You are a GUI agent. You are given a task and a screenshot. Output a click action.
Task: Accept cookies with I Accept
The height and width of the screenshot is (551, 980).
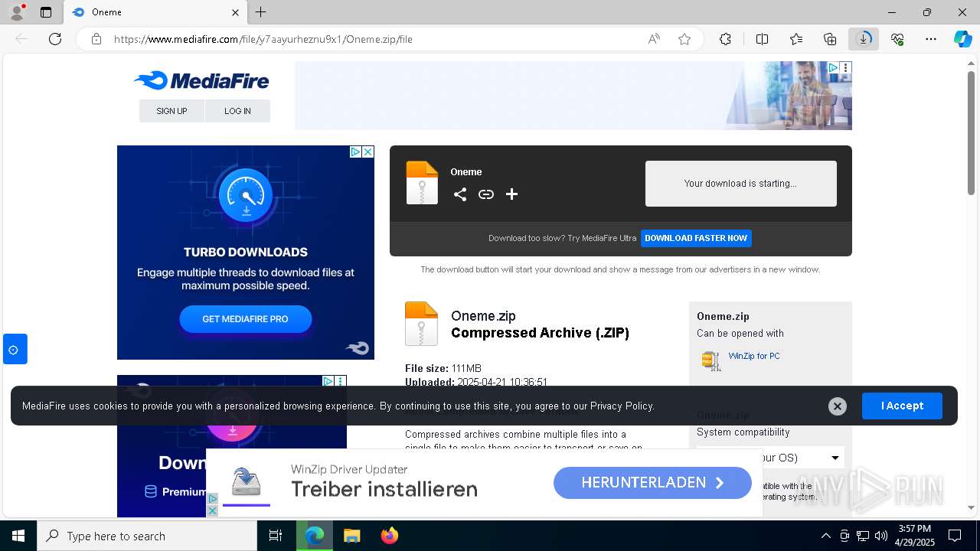pyautogui.click(x=902, y=406)
